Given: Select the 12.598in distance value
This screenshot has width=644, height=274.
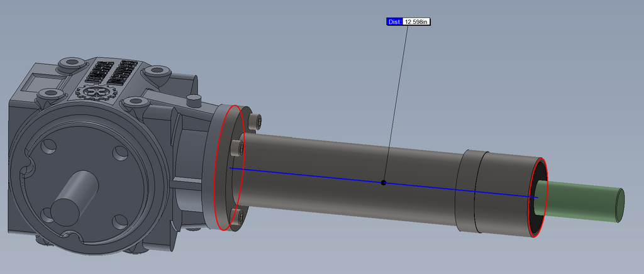Looking at the screenshot, I should point(416,22).
